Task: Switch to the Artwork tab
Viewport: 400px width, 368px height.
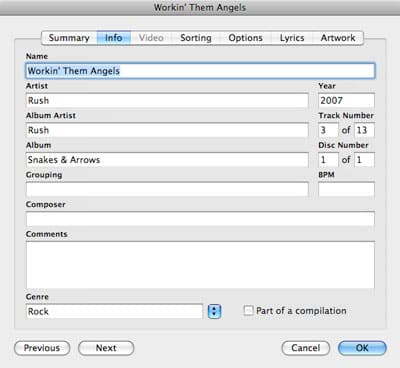Action: pyautogui.click(x=338, y=38)
